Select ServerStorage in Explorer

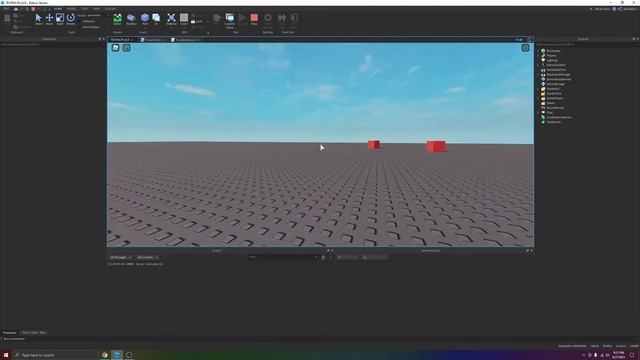click(556, 84)
